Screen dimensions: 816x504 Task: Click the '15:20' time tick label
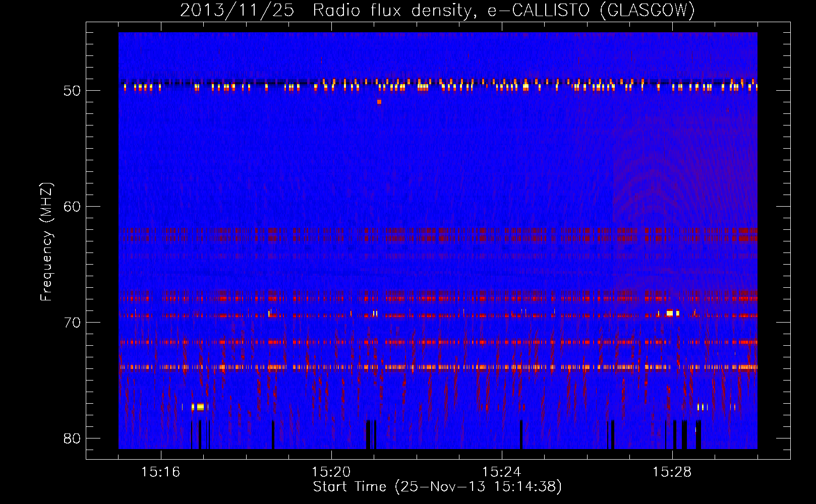(331, 472)
